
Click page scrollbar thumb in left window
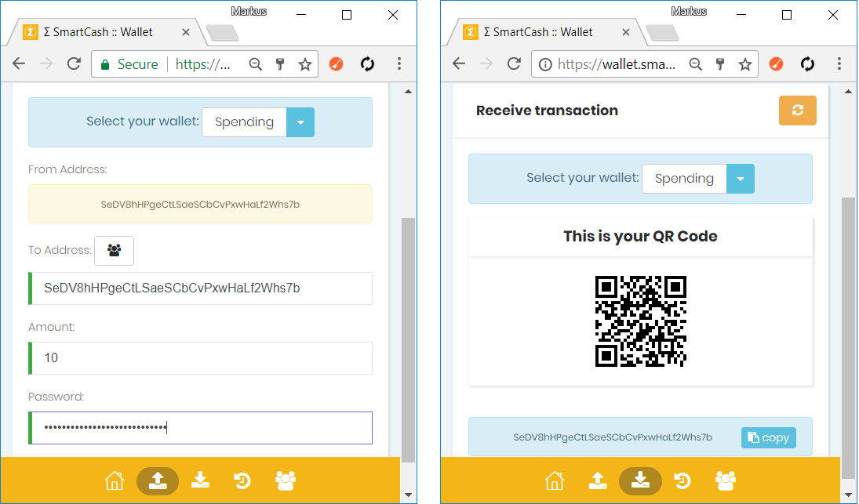pyautogui.click(x=408, y=340)
